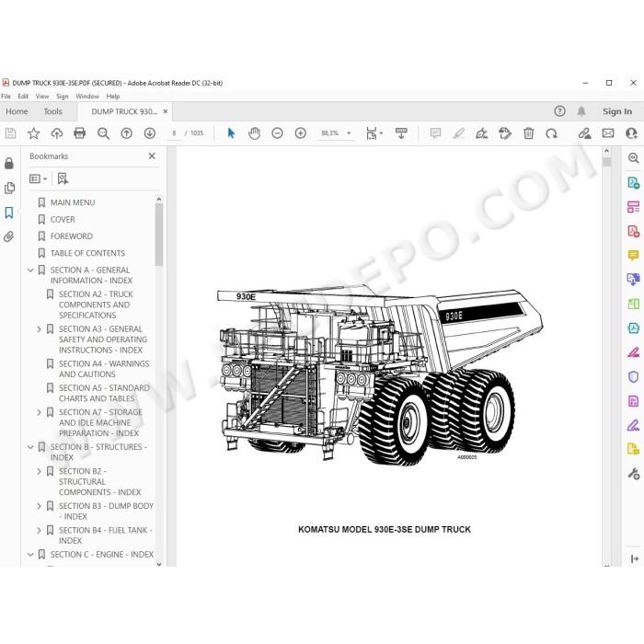Activate the Hand pan tool
This screenshot has height=644, width=644.
coord(254,133)
